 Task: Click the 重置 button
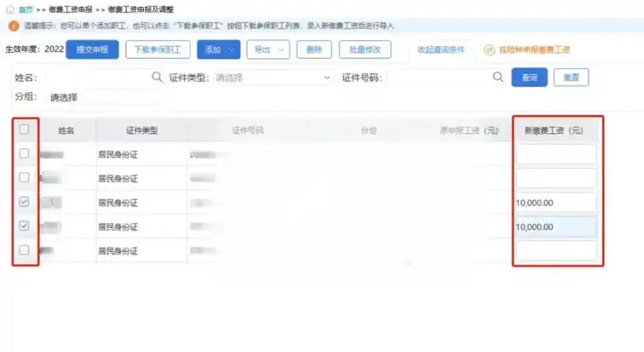[x=571, y=77]
